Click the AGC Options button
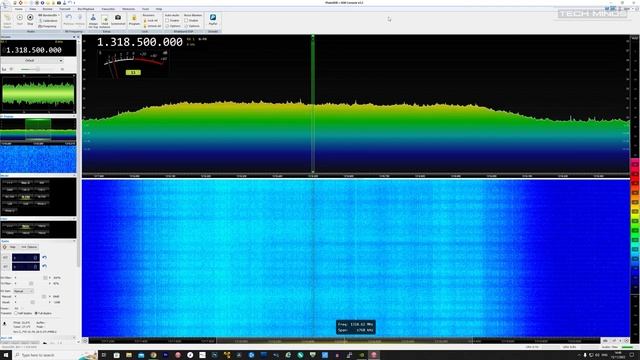This screenshot has width=640, height=360. coord(29,247)
